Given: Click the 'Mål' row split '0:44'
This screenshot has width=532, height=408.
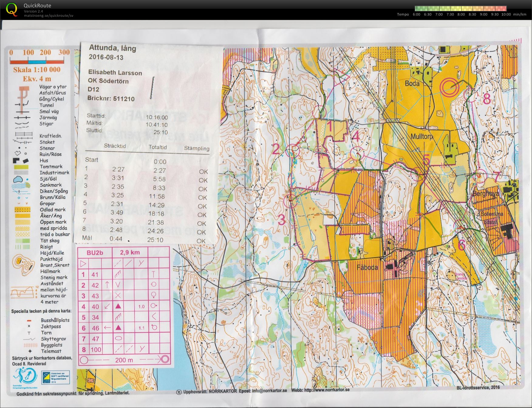Looking at the screenshot, I should click(116, 239).
